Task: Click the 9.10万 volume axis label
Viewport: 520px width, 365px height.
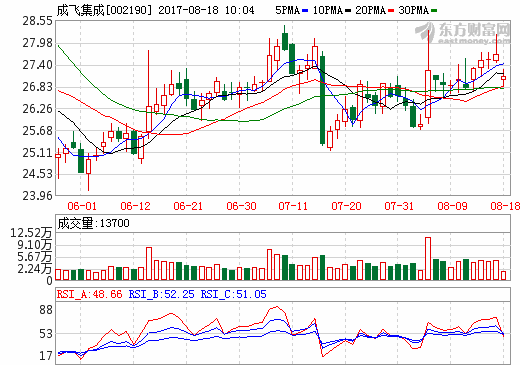Action: pos(35,245)
